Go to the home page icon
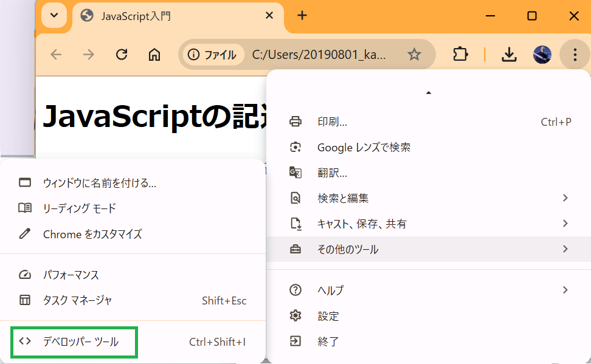Screen dimensions: 591x364 [154, 55]
